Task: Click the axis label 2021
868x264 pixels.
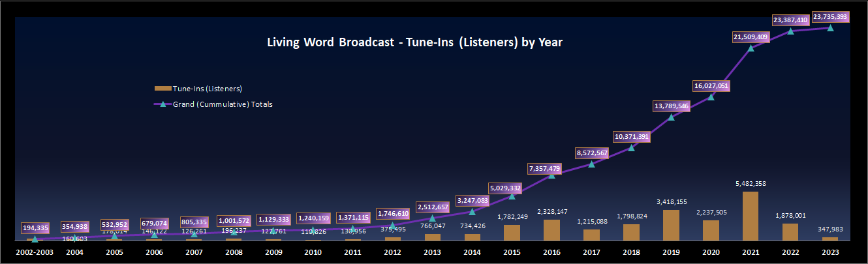Action: click(751, 252)
